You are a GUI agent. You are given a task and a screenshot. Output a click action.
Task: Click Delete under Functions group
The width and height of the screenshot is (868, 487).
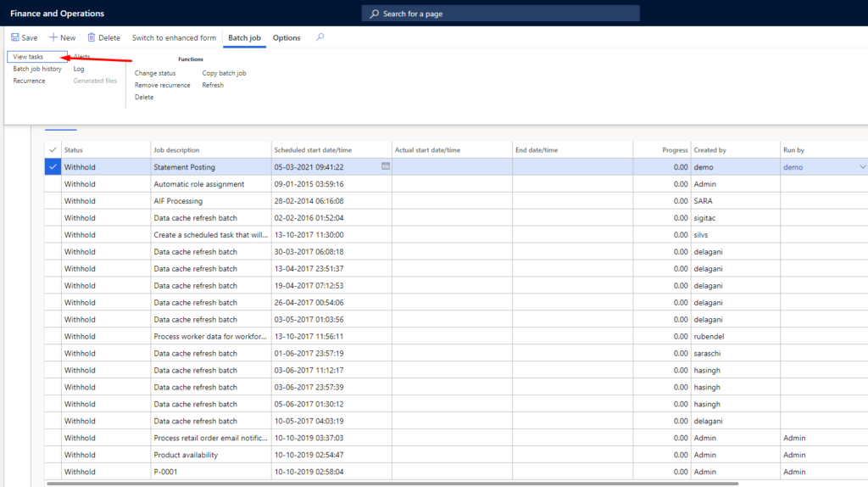click(x=144, y=97)
